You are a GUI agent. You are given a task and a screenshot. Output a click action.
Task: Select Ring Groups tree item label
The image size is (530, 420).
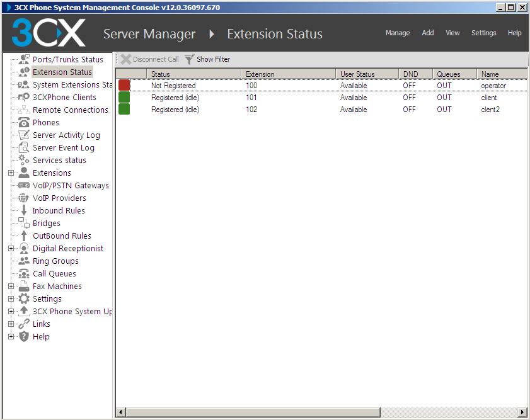(55, 261)
